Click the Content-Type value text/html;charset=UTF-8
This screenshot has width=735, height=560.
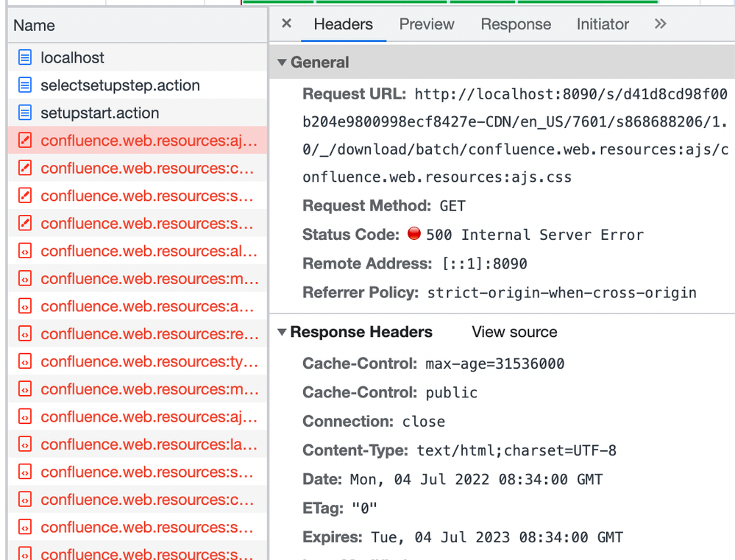pyautogui.click(x=516, y=450)
